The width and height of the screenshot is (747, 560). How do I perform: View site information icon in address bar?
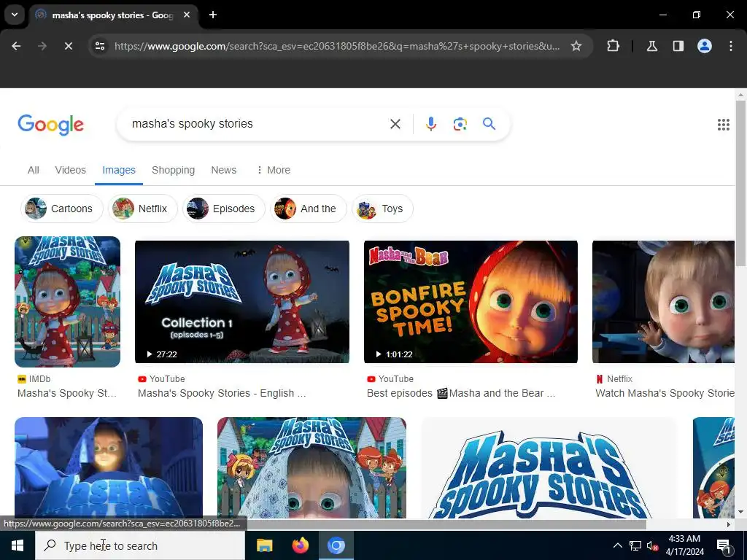point(99,46)
